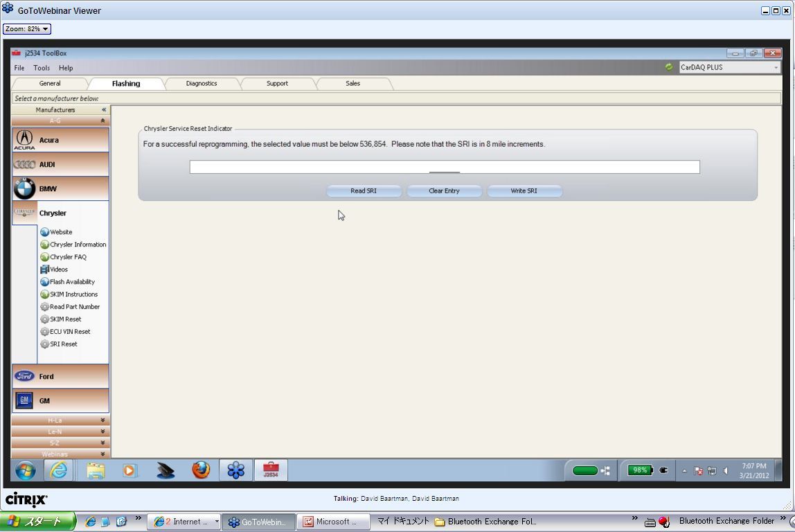Click the Ford oval logo icon
This screenshot has width=795, height=532.
coord(24,376)
